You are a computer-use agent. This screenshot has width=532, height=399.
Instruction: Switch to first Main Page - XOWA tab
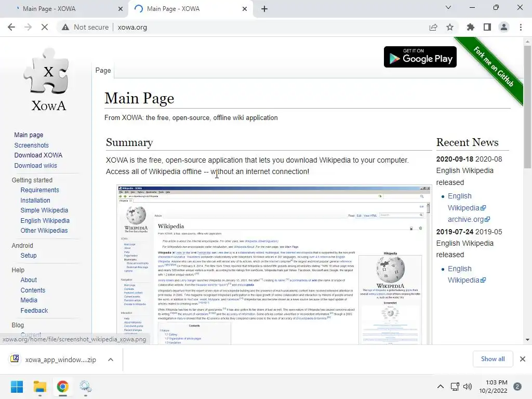(x=64, y=9)
